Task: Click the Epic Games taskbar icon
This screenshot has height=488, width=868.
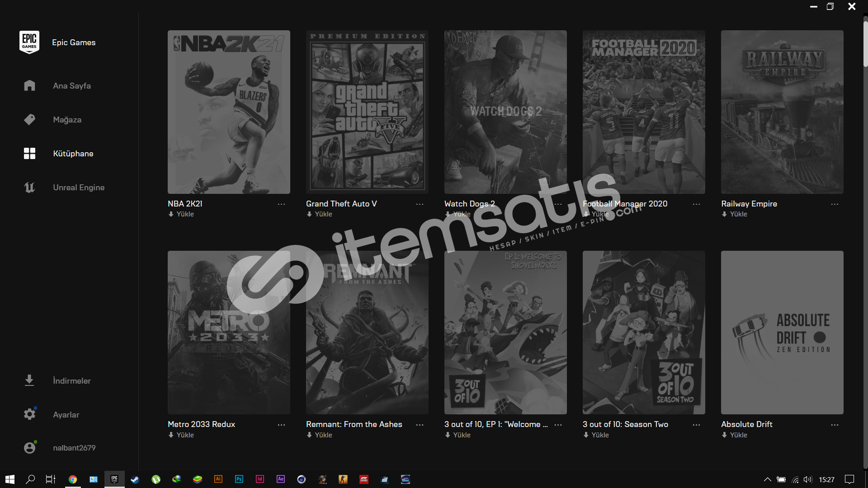Action: point(114,479)
